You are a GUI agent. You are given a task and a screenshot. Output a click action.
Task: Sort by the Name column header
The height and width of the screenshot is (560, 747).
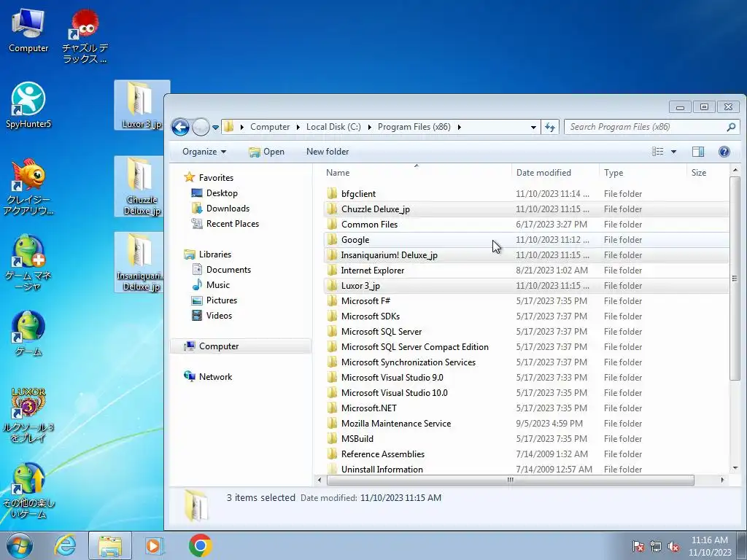tap(417, 172)
